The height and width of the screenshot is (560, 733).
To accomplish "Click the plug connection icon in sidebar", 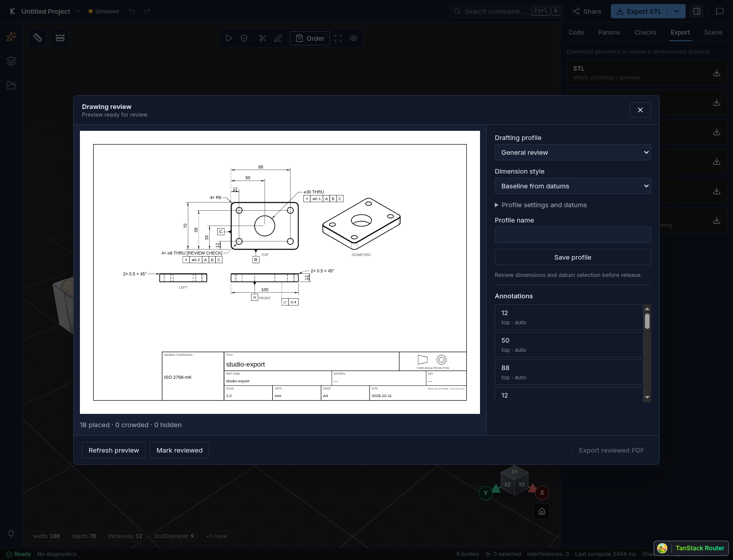I will 11,533.
